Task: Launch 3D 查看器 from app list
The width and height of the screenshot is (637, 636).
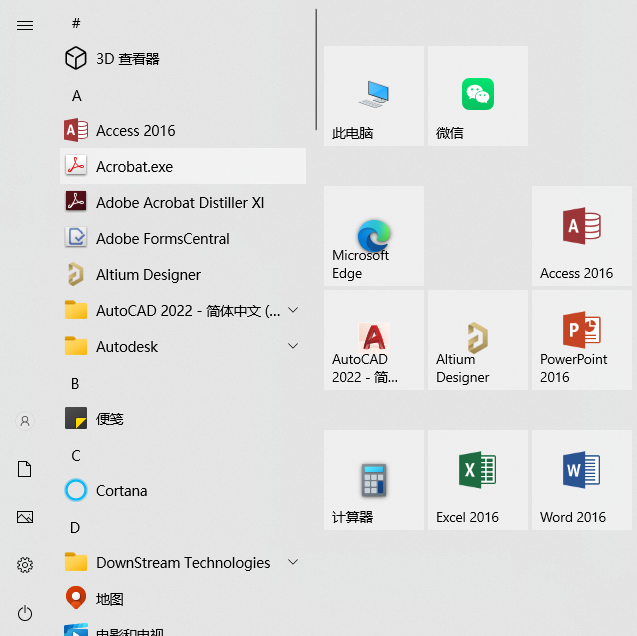Action: click(x=183, y=59)
